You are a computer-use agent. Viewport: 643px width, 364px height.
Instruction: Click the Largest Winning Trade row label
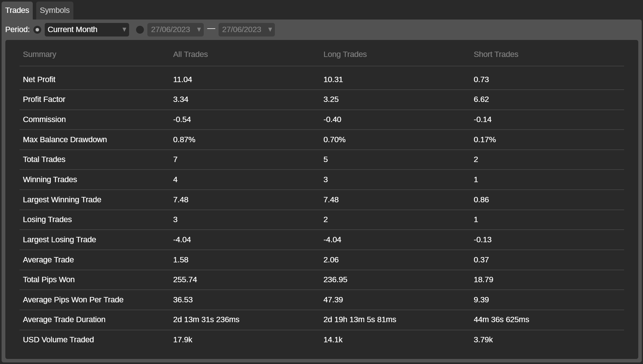[x=62, y=199]
